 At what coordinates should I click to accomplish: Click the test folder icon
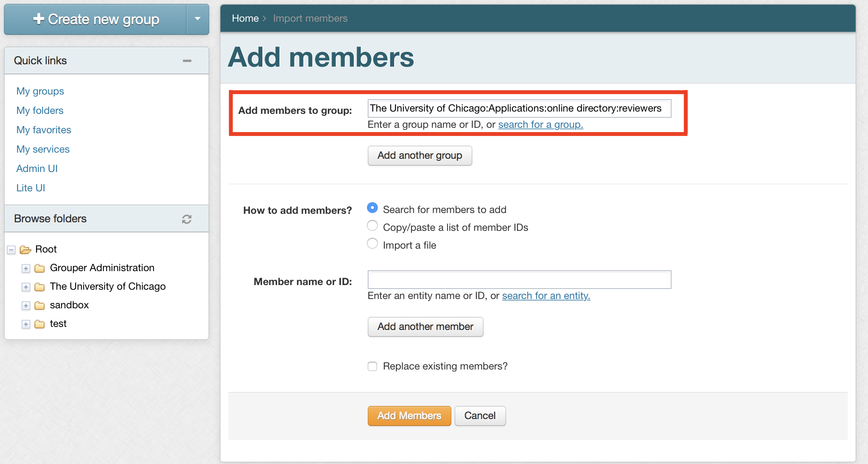click(x=40, y=324)
